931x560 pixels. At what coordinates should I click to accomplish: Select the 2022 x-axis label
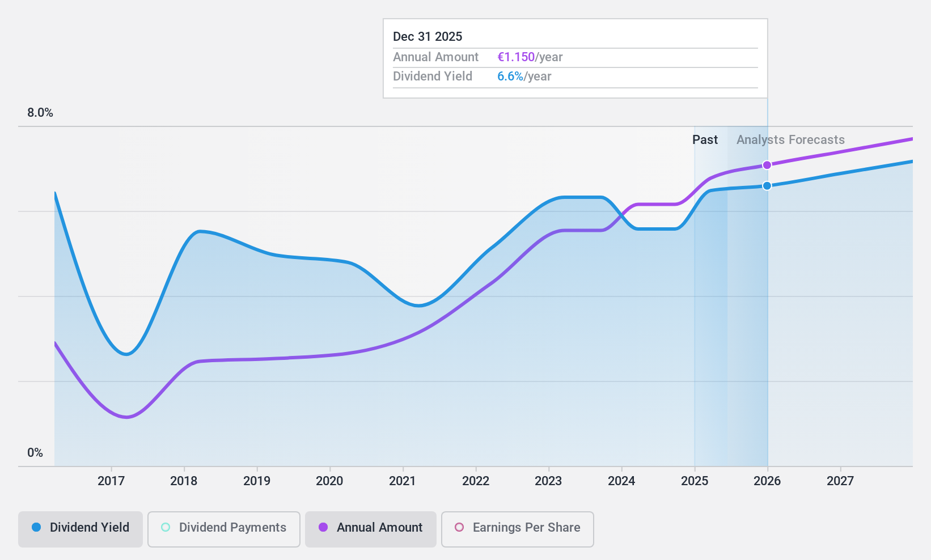pyautogui.click(x=476, y=481)
